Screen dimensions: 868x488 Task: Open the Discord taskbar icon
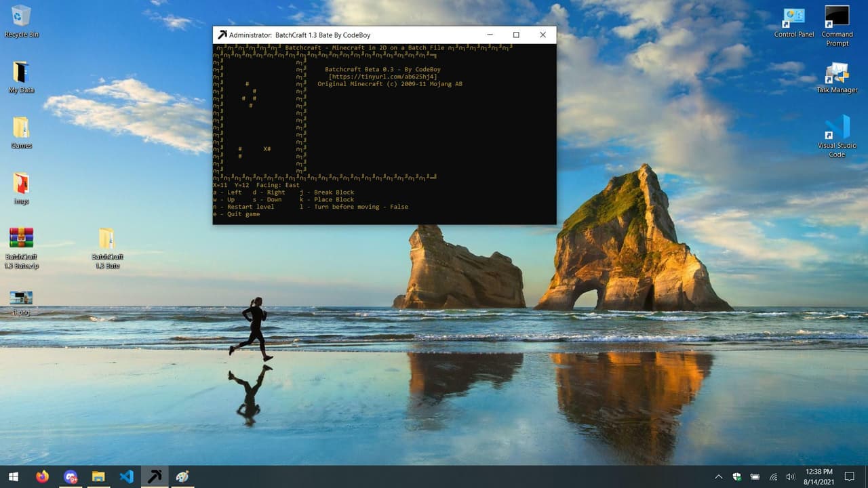click(71, 476)
